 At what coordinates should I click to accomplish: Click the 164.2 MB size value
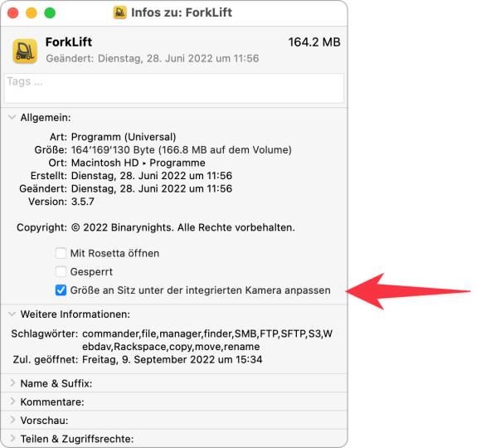[x=314, y=42]
